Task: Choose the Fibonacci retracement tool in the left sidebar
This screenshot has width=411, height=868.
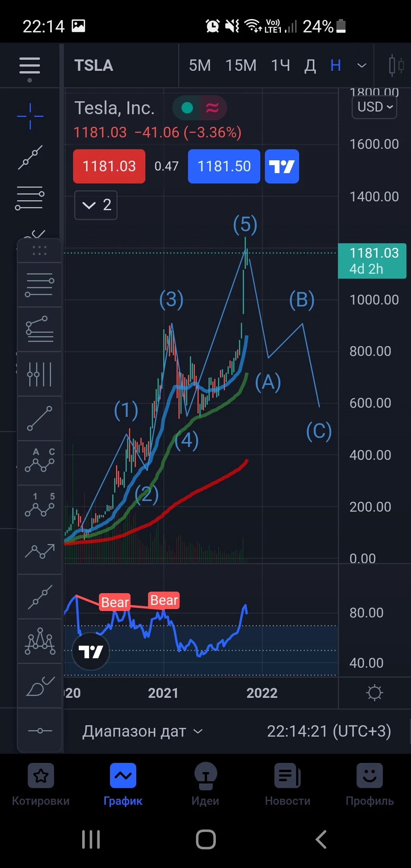Action: [30, 198]
